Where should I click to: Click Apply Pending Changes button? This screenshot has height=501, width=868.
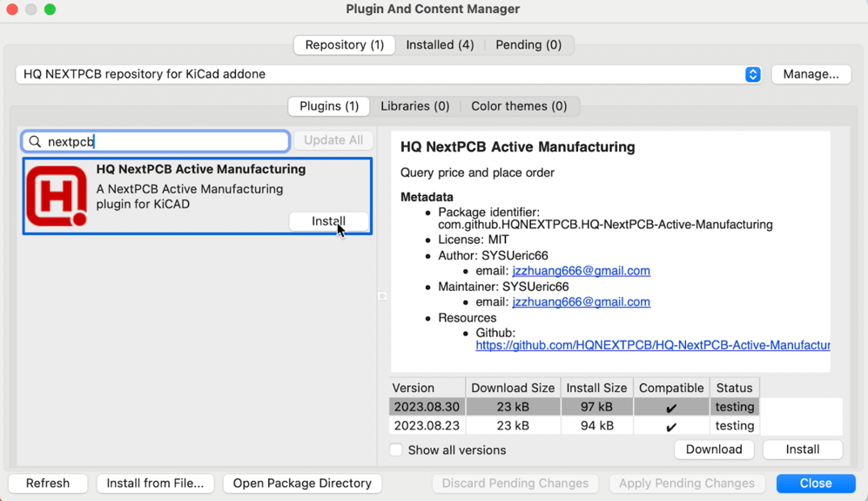pyautogui.click(x=686, y=484)
